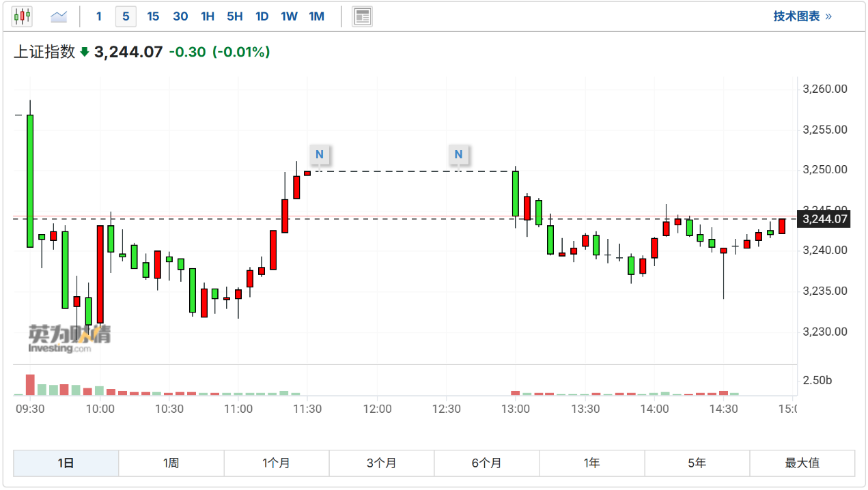Screen dimensions: 868x490
Task: Open the 技术图表 technical chart link
Action: (802, 16)
